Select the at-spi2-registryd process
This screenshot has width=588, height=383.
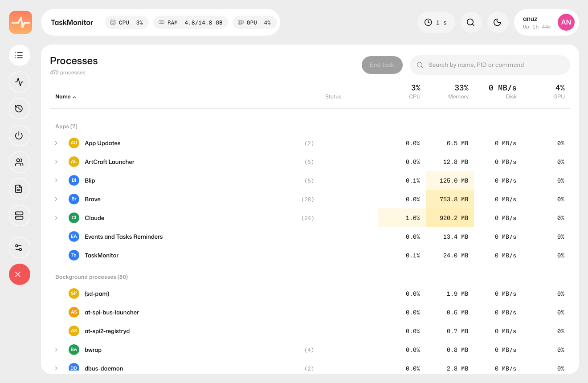[310, 331]
